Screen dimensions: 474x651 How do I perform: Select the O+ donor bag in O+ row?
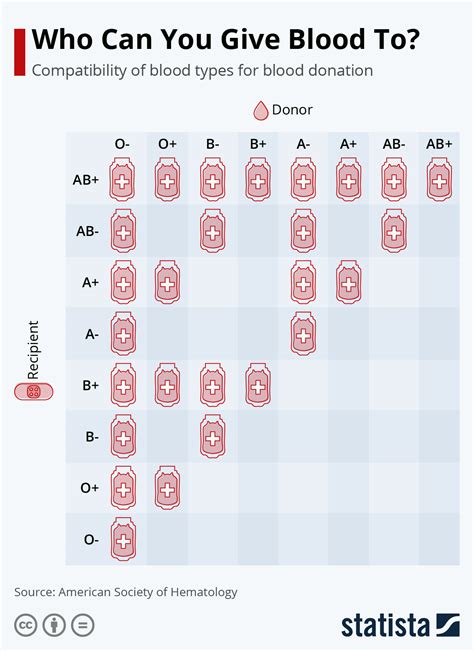tap(168, 488)
